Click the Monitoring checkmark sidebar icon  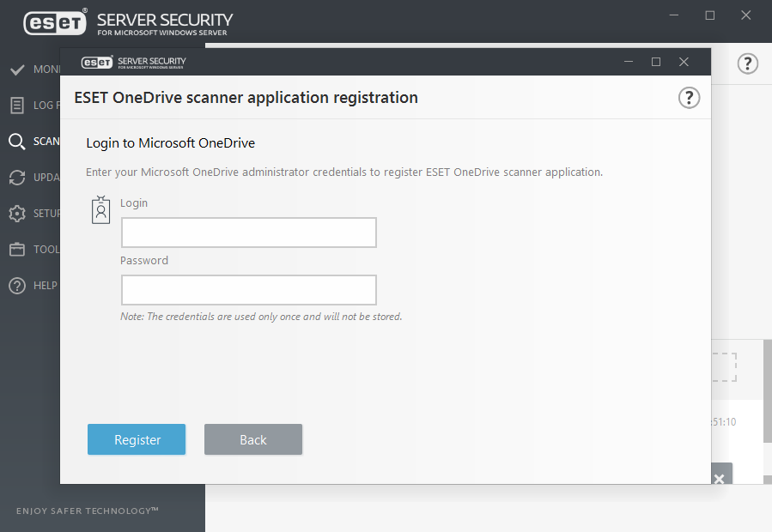[17, 70]
